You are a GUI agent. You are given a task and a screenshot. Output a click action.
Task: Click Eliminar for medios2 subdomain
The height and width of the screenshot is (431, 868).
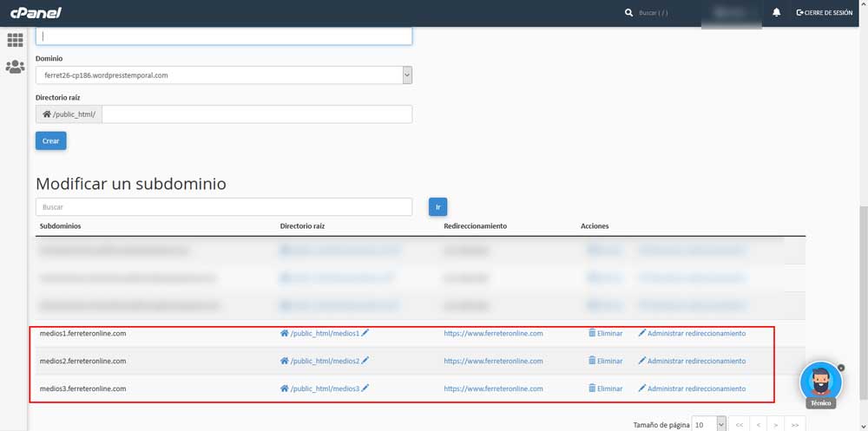(x=605, y=362)
